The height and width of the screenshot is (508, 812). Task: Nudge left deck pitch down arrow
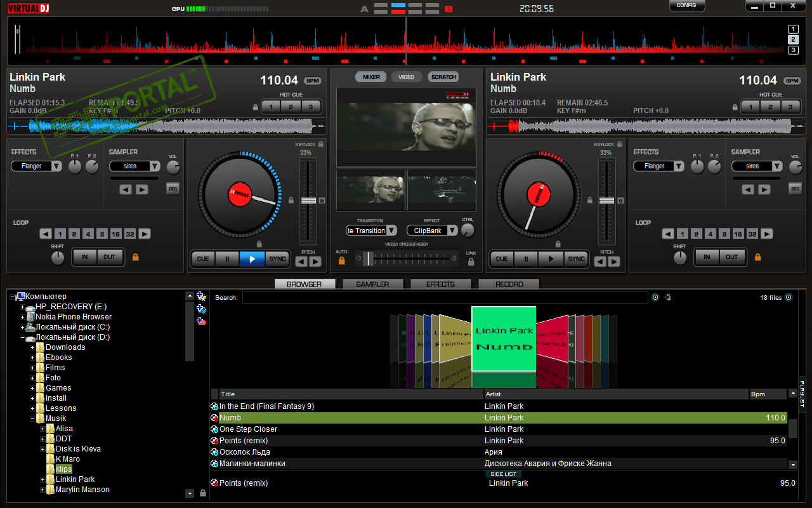click(301, 262)
